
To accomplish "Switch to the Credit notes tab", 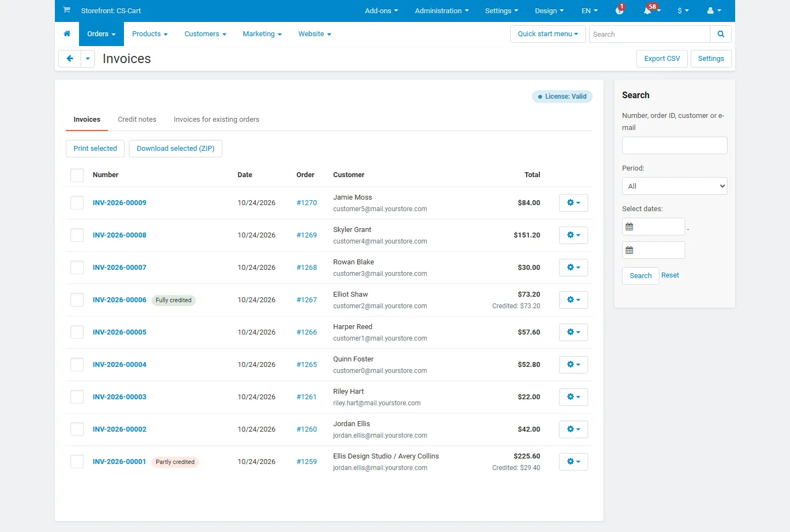I will 137,120.
